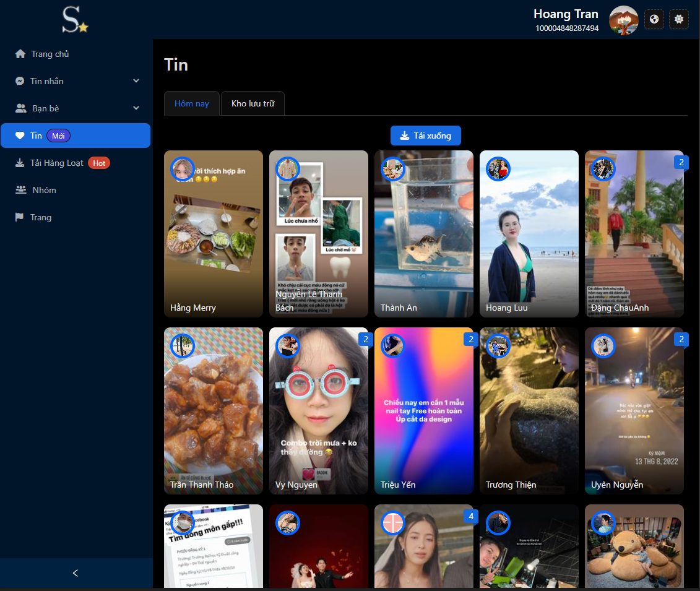
Task: Open Trần Thanh Thảo's ribs story
Action: coord(214,411)
